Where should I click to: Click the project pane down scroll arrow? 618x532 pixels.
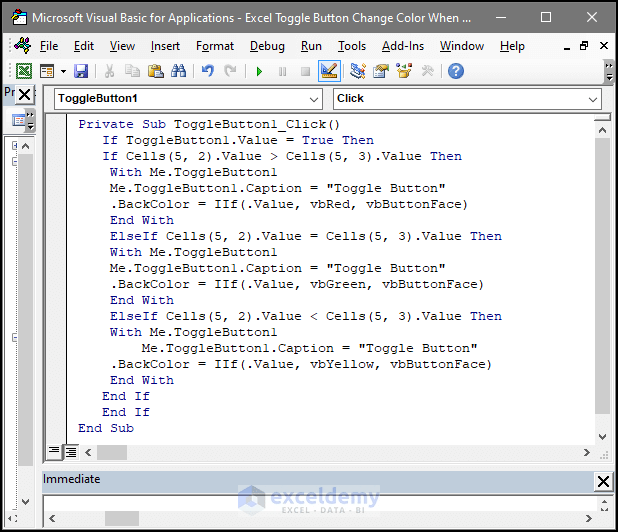click(x=26, y=502)
